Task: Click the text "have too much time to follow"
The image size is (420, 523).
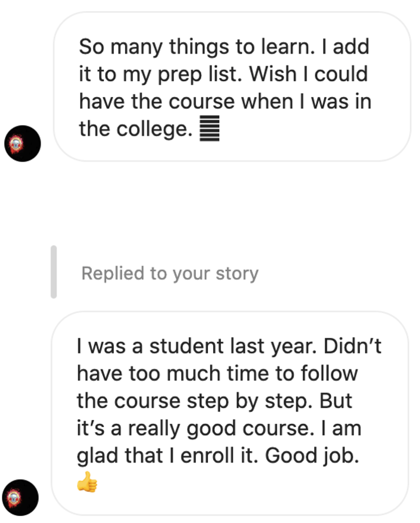Action: (x=217, y=373)
